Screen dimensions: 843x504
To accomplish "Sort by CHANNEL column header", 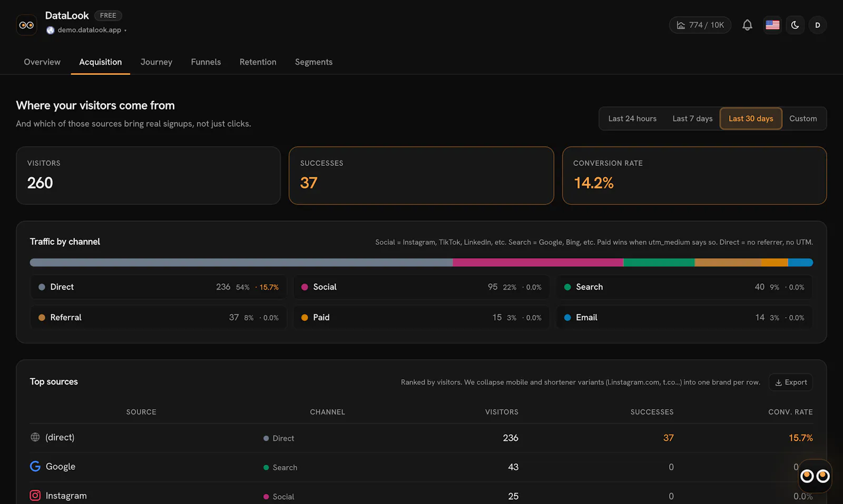I will (x=328, y=412).
